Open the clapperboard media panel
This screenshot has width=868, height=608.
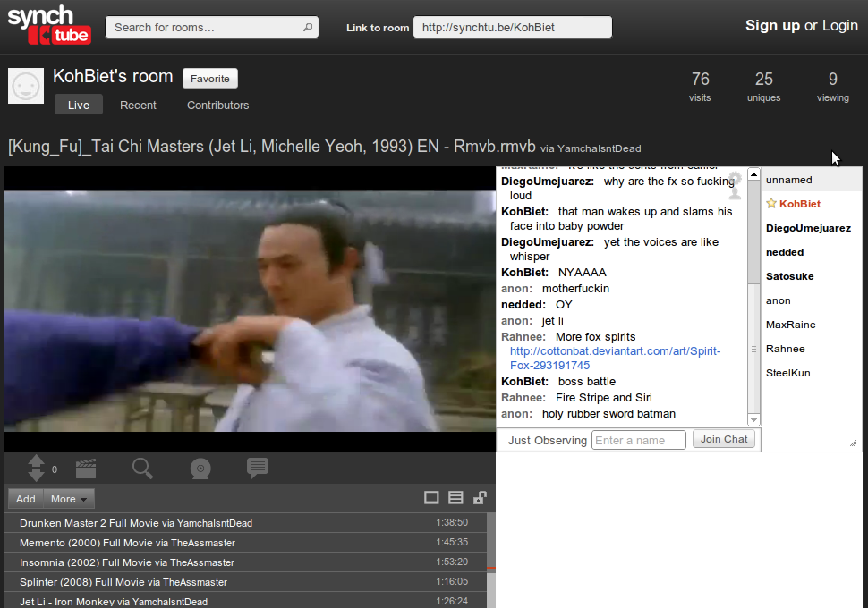tap(86, 469)
